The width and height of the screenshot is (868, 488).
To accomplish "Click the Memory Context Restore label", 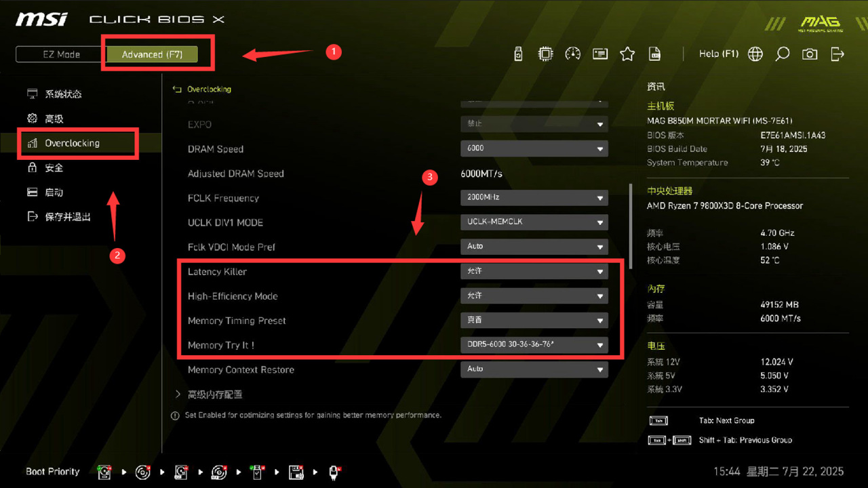I will (x=241, y=369).
